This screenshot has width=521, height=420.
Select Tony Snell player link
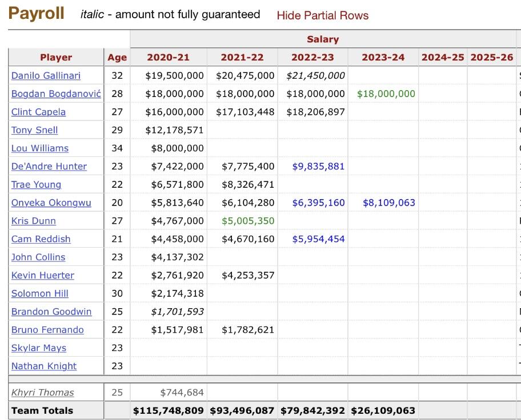tap(34, 130)
